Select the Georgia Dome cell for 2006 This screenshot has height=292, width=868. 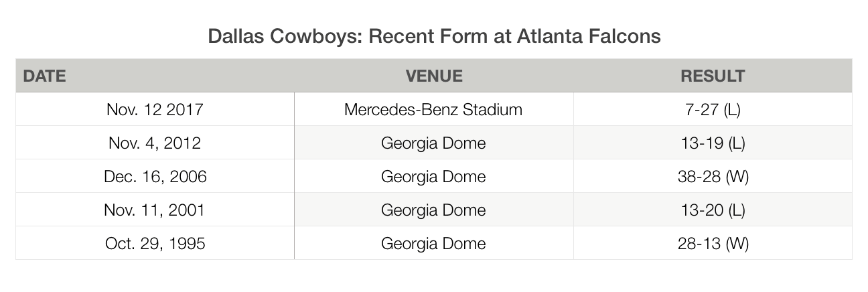pos(434,176)
